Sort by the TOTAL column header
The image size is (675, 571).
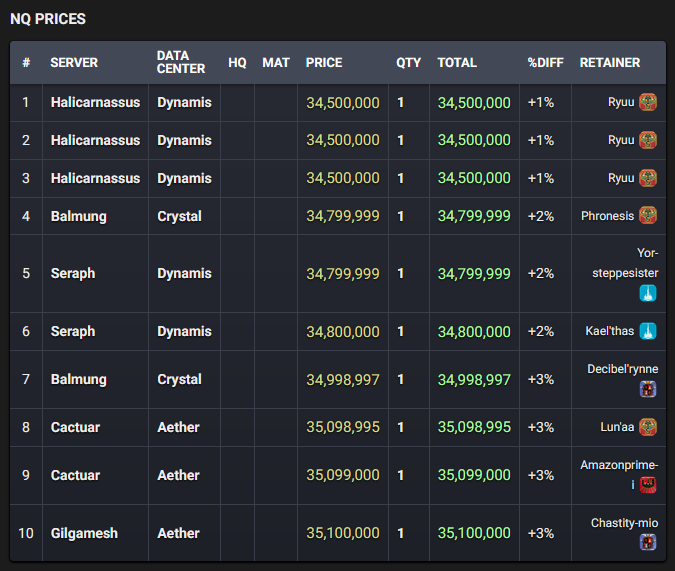pyautogui.click(x=457, y=62)
